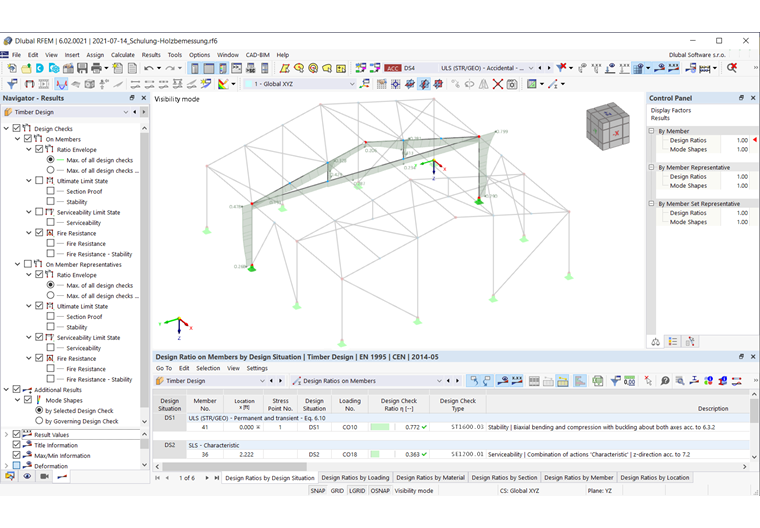The image size is (760, 528).
Task: Toggle the Design Checks checkbox
Action: [x=16, y=128]
